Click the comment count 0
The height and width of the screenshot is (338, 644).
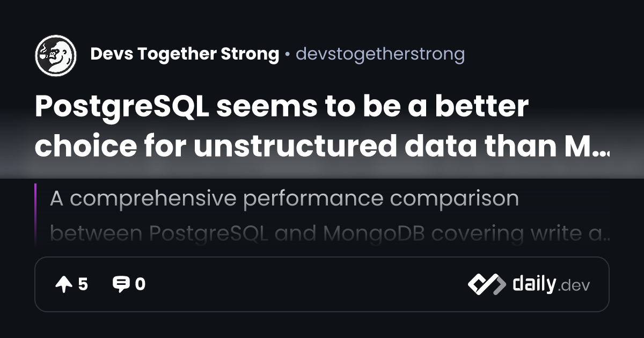[x=140, y=284]
